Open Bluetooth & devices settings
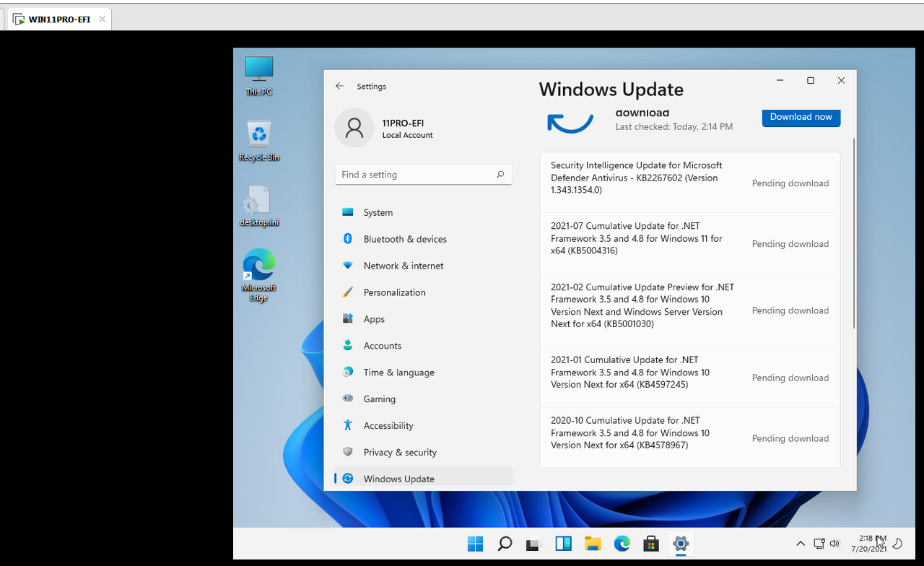 [424, 239]
